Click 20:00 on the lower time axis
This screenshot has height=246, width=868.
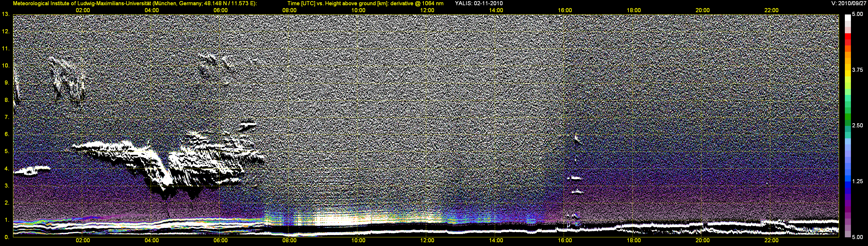click(703, 240)
